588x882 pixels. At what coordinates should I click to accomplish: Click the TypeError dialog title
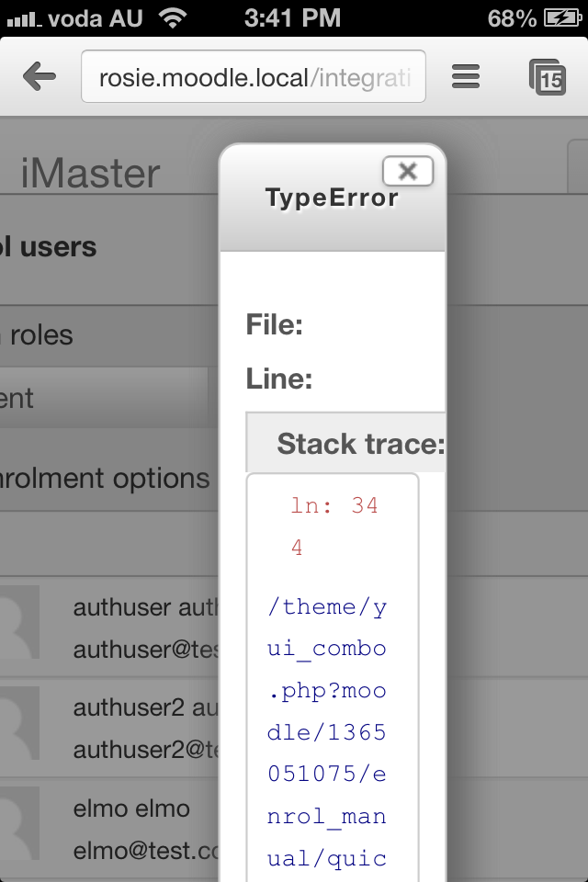(x=332, y=198)
